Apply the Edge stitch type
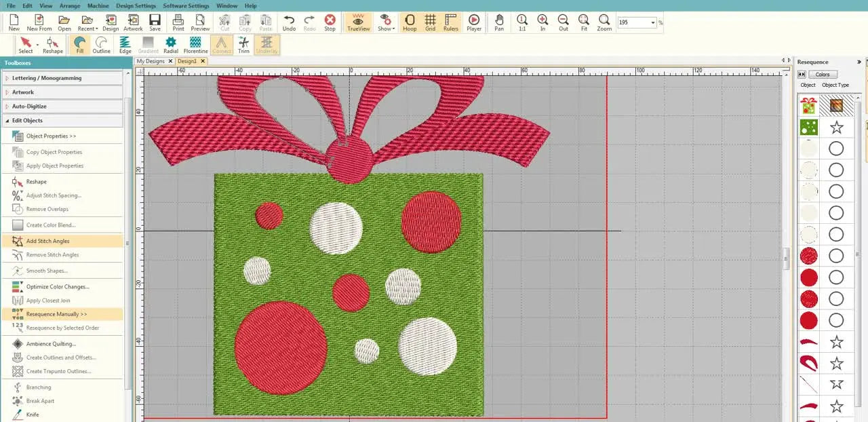This screenshot has width=868, height=422. pos(125,45)
